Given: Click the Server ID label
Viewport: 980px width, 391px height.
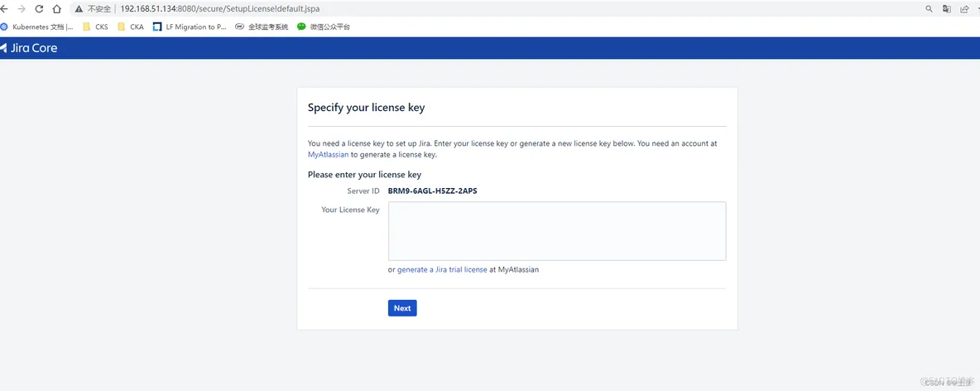Looking at the screenshot, I should 363,191.
